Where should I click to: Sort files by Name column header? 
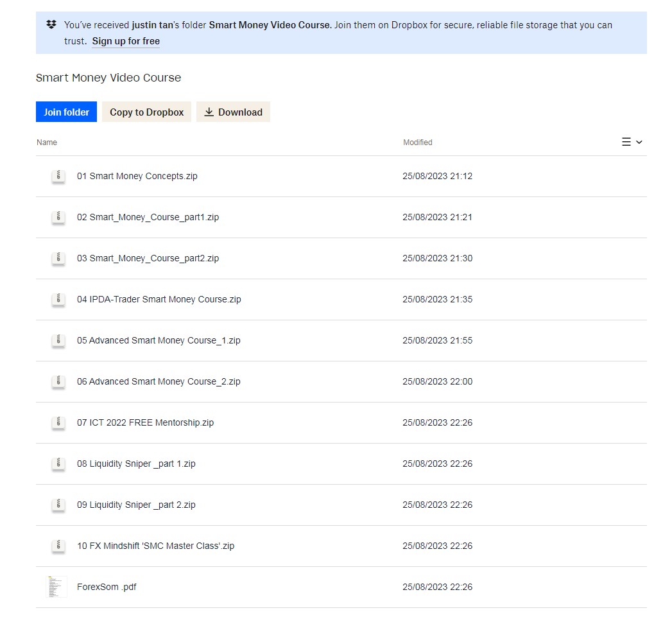(x=47, y=143)
